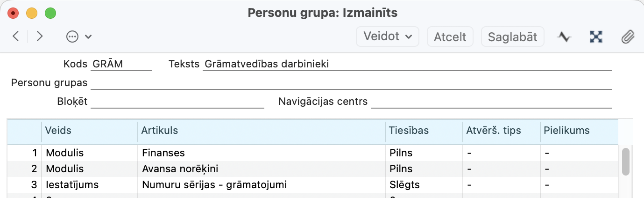Click the Kods input field
The height and width of the screenshot is (198, 644).
[x=121, y=64]
